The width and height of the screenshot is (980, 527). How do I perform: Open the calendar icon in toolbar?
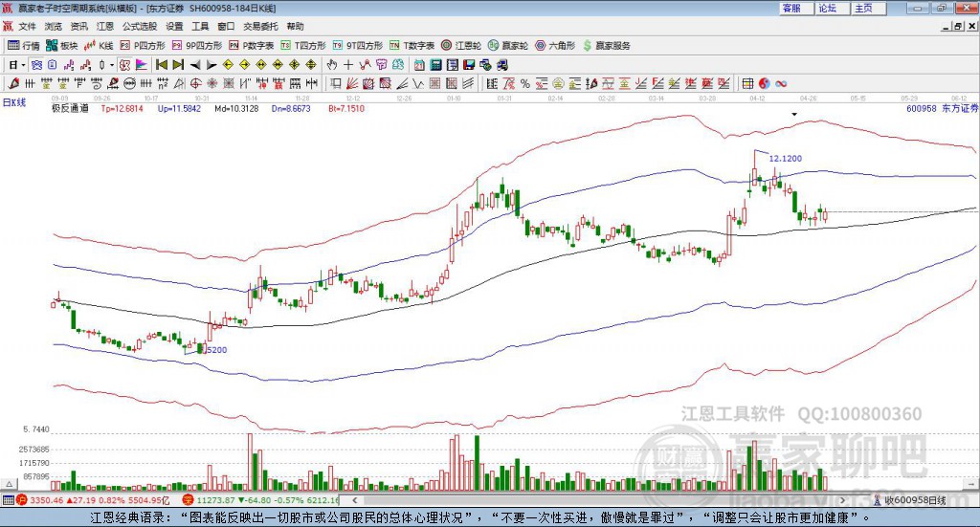point(419,65)
